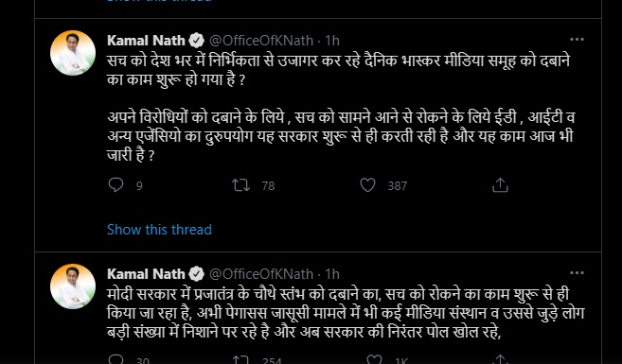
Task: Open Show this thread link below first tweet
Action: coord(159,230)
